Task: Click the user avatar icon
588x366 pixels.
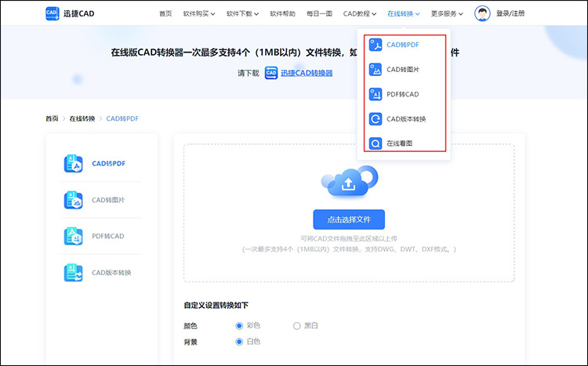Action: click(482, 13)
